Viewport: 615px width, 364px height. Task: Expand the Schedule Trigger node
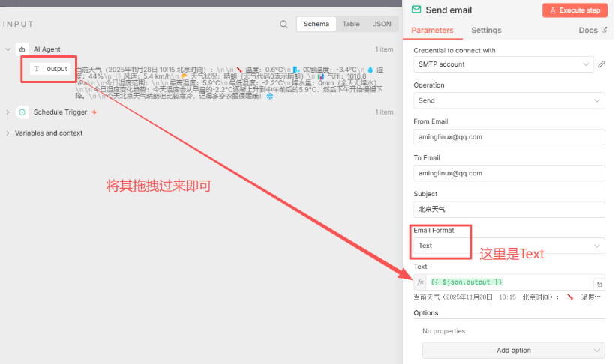7,112
